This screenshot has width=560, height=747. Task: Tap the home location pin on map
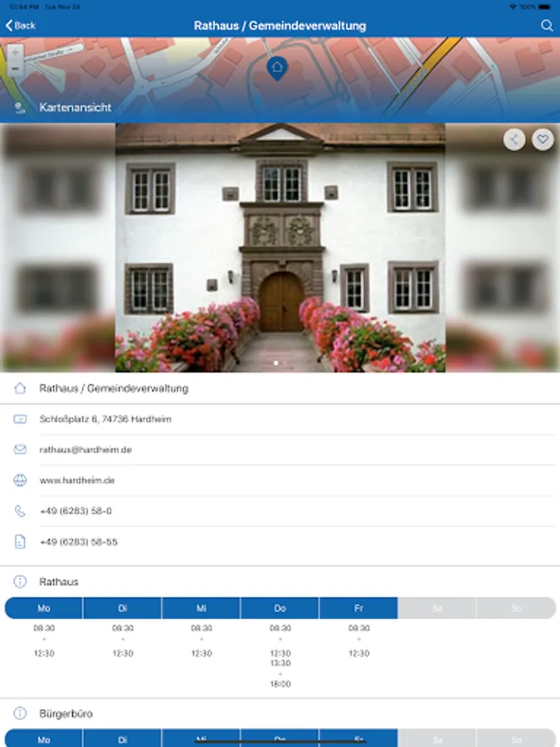(277, 68)
